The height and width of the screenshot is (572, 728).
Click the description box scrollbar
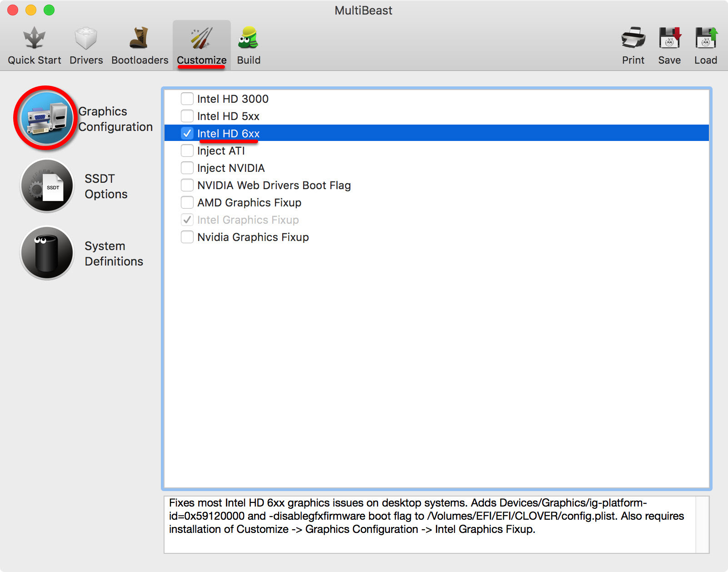(702, 525)
